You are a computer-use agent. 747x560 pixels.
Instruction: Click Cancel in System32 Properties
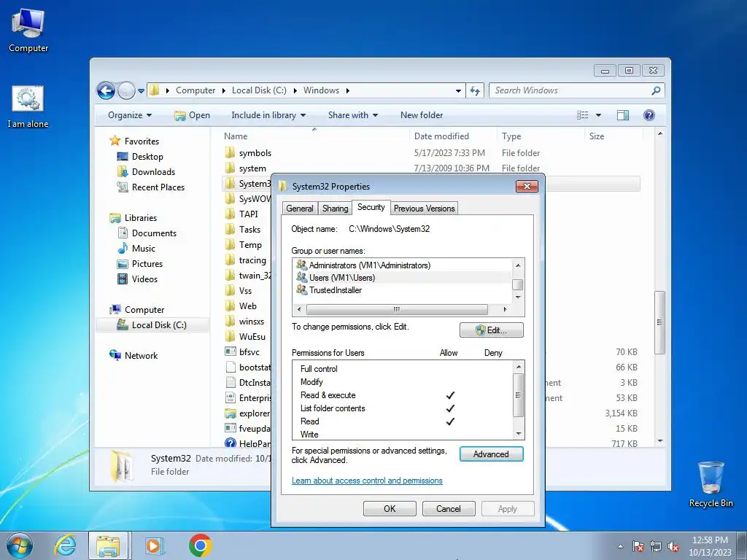point(449,508)
